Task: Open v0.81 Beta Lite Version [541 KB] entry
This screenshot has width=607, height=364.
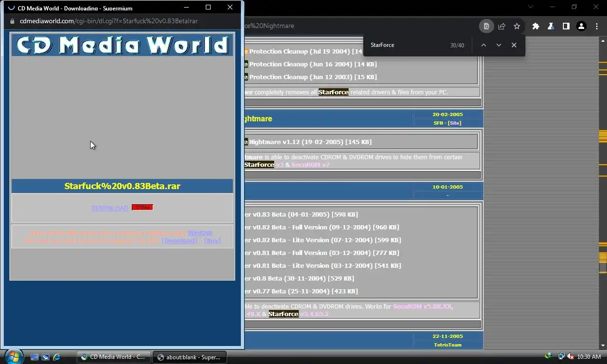Action: tap(322, 265)
